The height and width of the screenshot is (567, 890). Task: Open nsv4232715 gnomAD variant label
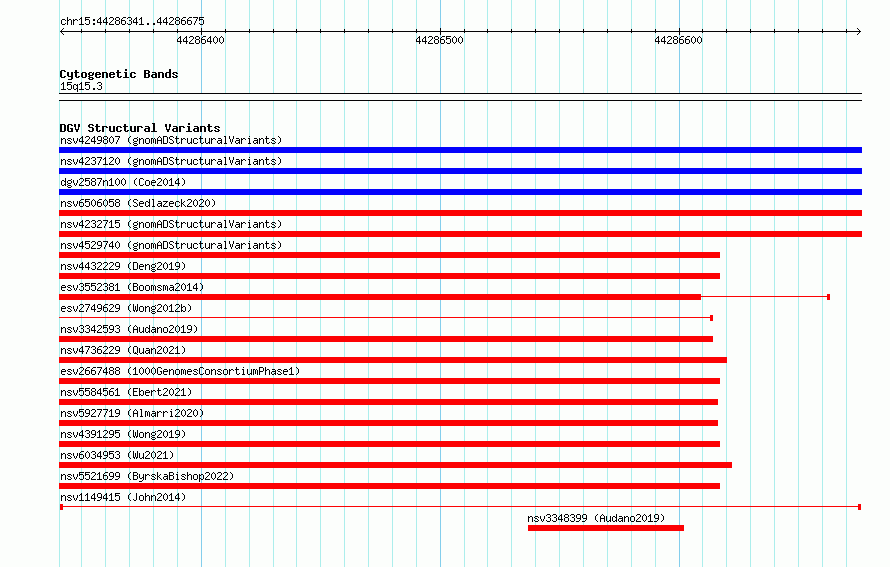click(x=171, y=224)
